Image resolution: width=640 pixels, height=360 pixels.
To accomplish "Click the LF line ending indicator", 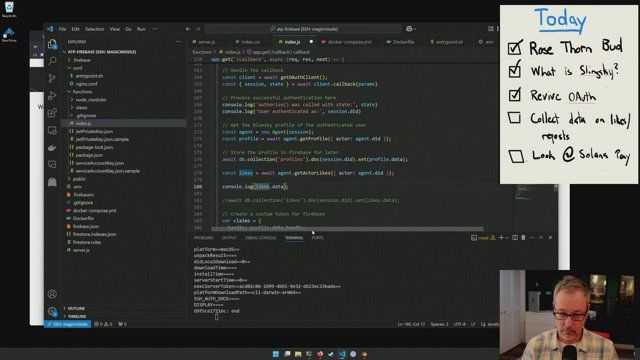I will pyautogui.click(x=473, y=324).
